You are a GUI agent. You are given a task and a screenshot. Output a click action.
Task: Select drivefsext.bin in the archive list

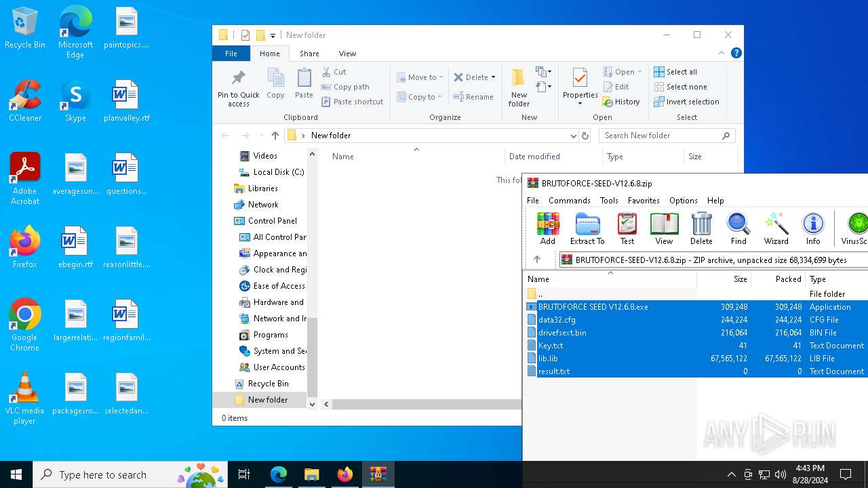[556, 333]
